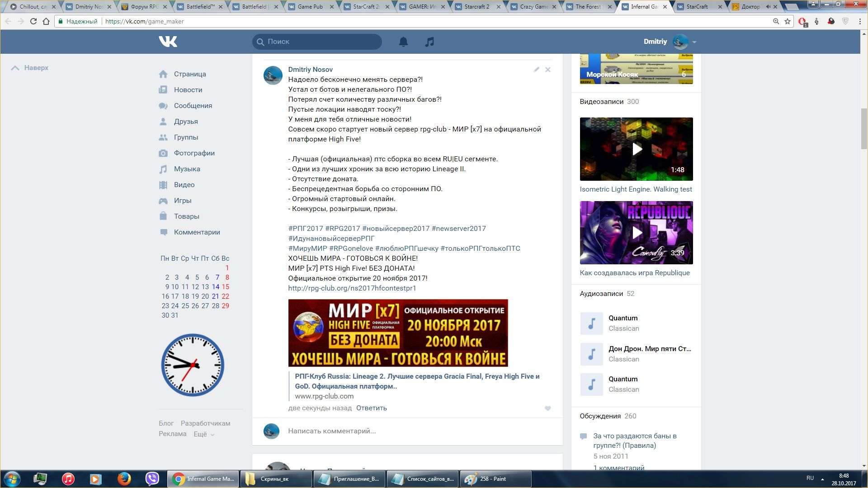Play first Quantum audio track
Image resolution: width=868 pixels, height=488 pixels.
pyautogui.click(x=591, y=324)
